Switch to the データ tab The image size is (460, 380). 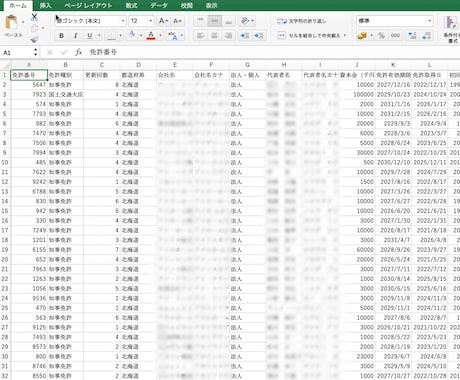(x=159, y=5)
